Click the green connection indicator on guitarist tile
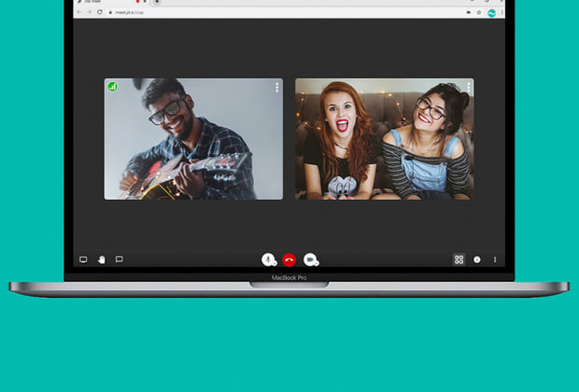The width and height of the screenshot is (579, 392). [113, 86]
